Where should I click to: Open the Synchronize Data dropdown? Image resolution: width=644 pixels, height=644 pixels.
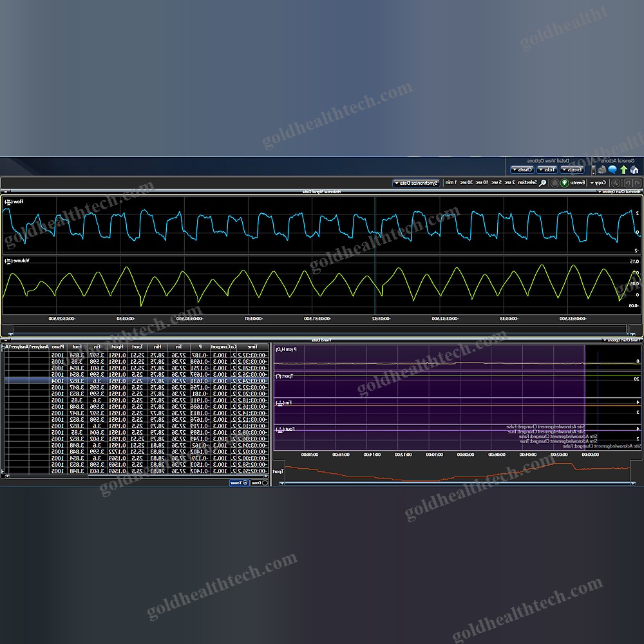[417, 183]
